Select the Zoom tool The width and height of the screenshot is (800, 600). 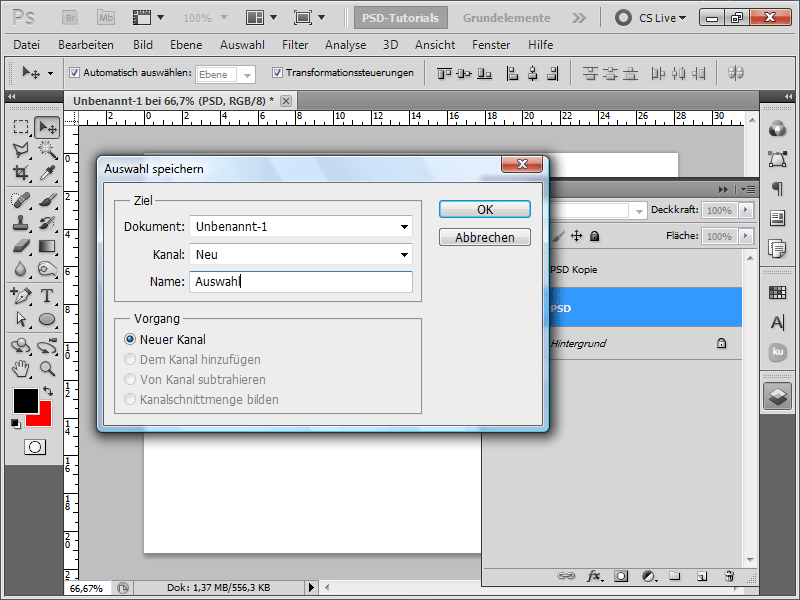[47, 368]
